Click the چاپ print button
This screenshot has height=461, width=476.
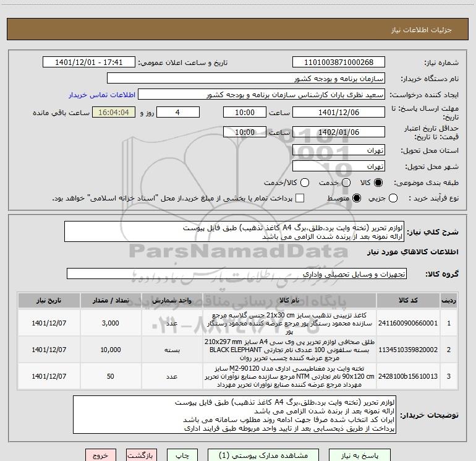coord(182,455)
